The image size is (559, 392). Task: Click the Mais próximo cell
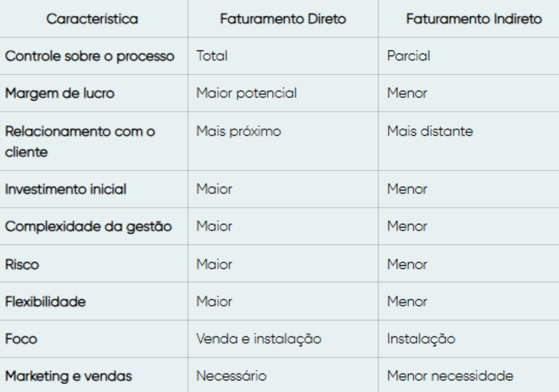tap(239, 131)
